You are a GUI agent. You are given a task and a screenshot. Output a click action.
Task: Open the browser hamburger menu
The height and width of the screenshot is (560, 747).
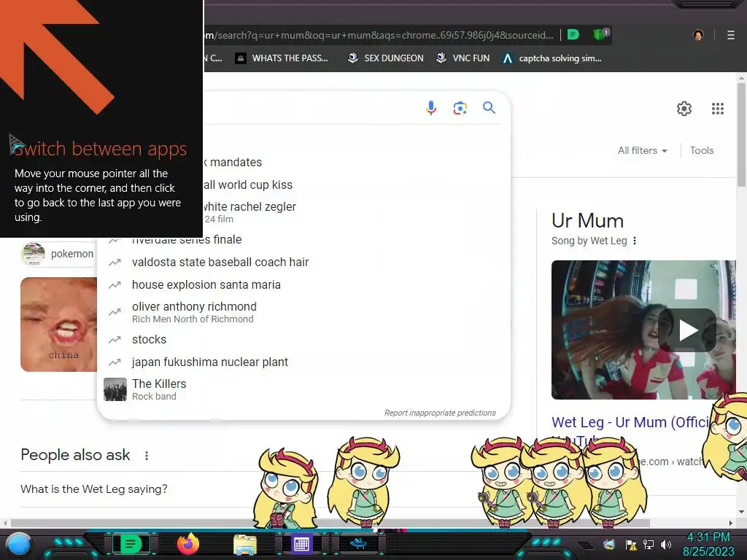(730, 35)
